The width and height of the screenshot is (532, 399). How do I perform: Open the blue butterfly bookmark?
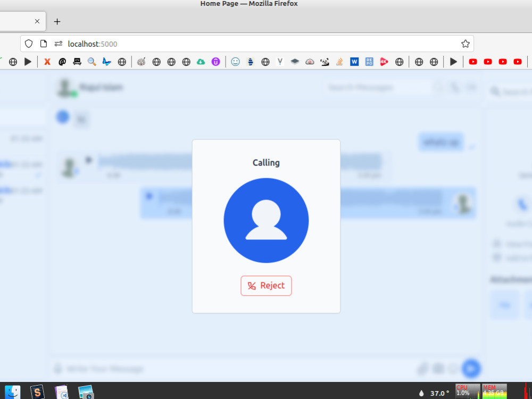click(107, 62)
